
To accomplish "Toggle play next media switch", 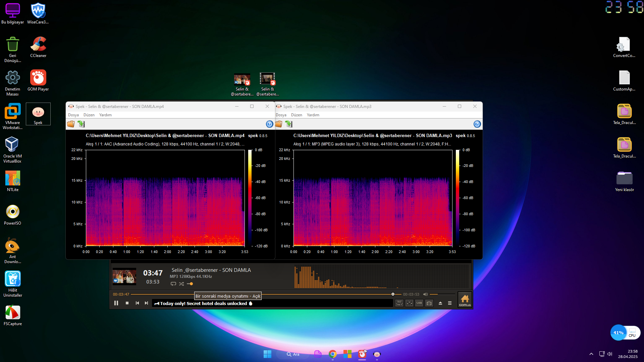I will [190, 284].
